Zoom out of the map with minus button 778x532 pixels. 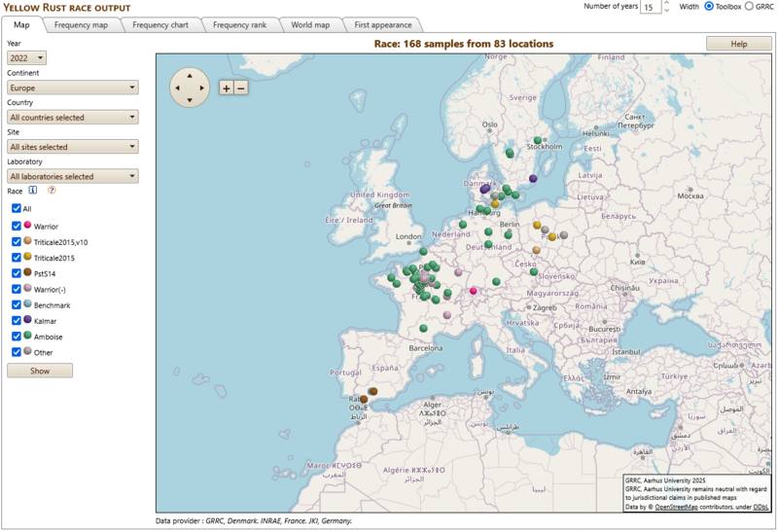[x=241, y=88]
